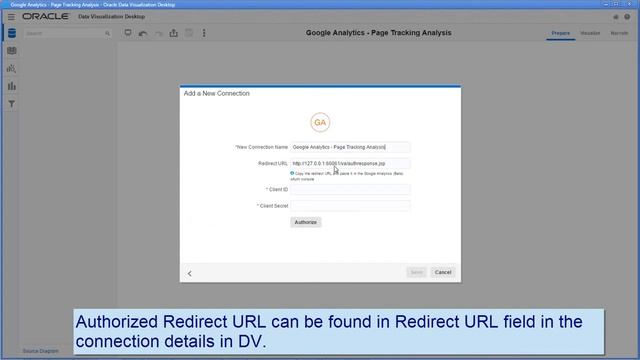Image resolution: width=640 pixels, height=360 pixels.
Task: Click the Redirect URL field
Action: (350, 163)
